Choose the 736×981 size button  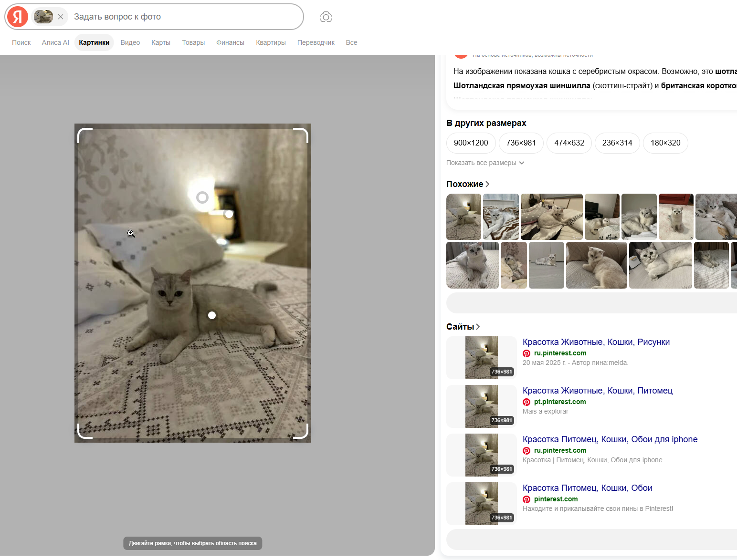click(521, 143)
